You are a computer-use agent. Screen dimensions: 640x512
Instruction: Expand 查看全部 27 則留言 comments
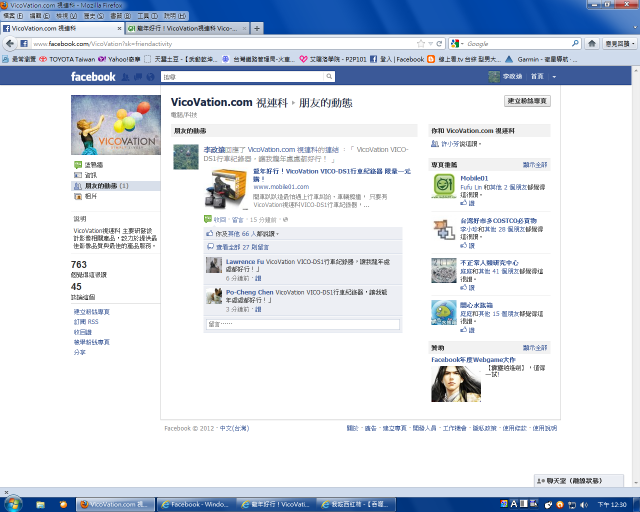tap(242, 247)
